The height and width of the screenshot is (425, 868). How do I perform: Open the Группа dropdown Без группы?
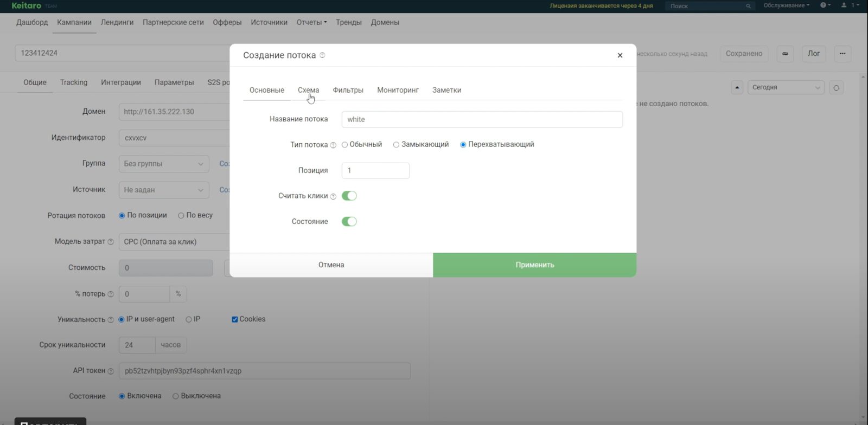click(x=164, y=164)
